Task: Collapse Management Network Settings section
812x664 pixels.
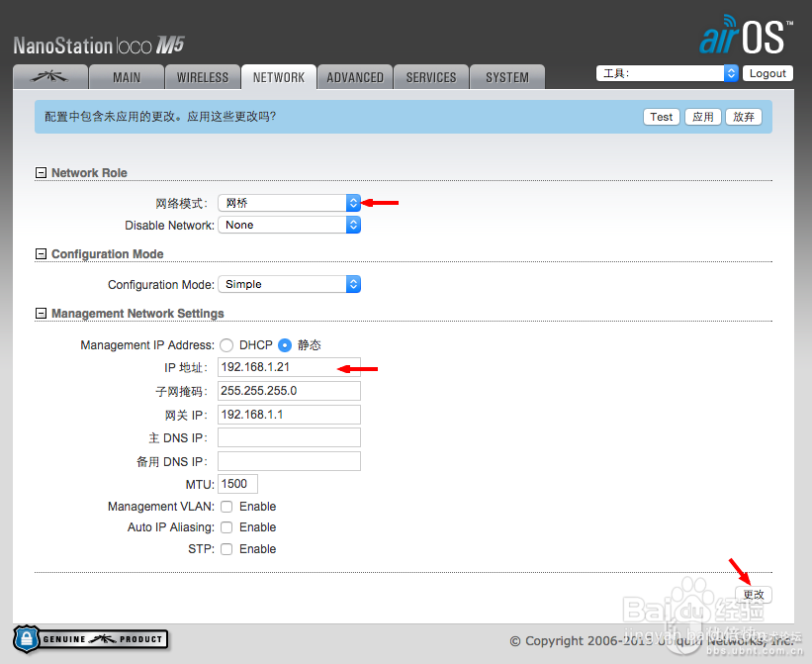Action: (x=41, y=314)
